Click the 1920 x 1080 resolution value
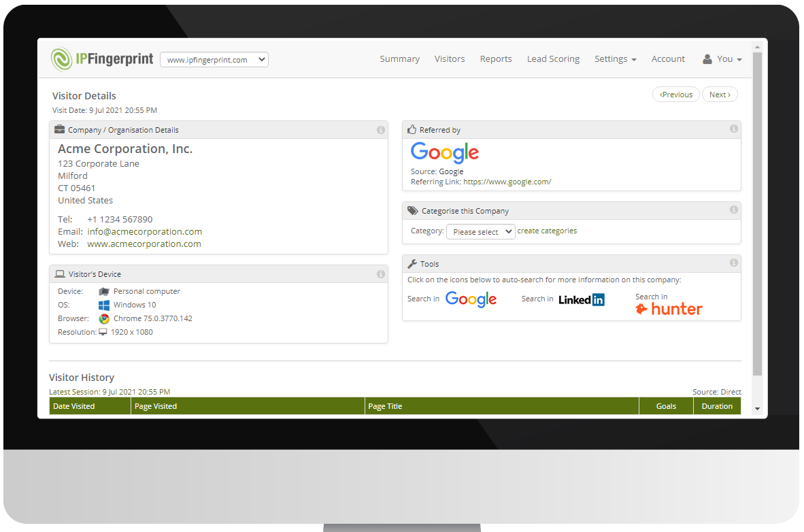Viewport: 804px width, 532px height. [132, 332]
